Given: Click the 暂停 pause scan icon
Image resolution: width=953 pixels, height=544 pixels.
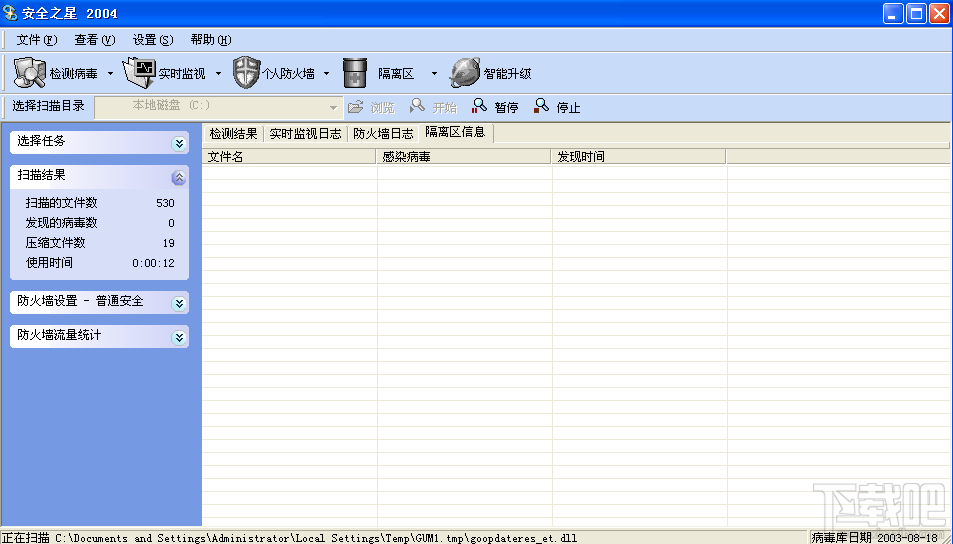Looking at the screenshot, I should 479,106.
